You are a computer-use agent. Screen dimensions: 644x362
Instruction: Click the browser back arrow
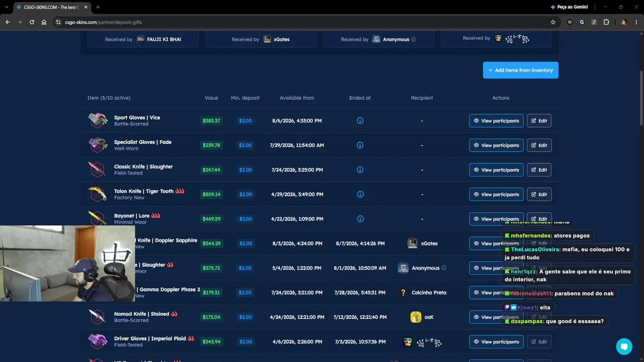point(8,22)
